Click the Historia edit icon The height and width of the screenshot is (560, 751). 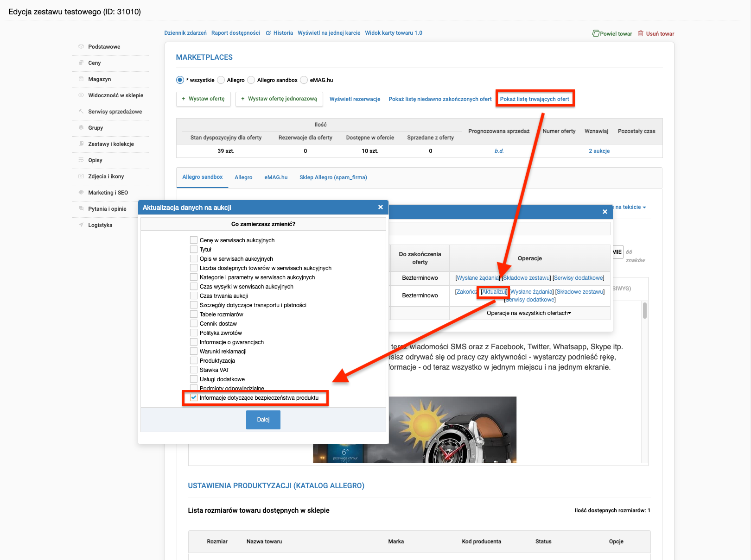pyautogui.click(x=268, y=33)
